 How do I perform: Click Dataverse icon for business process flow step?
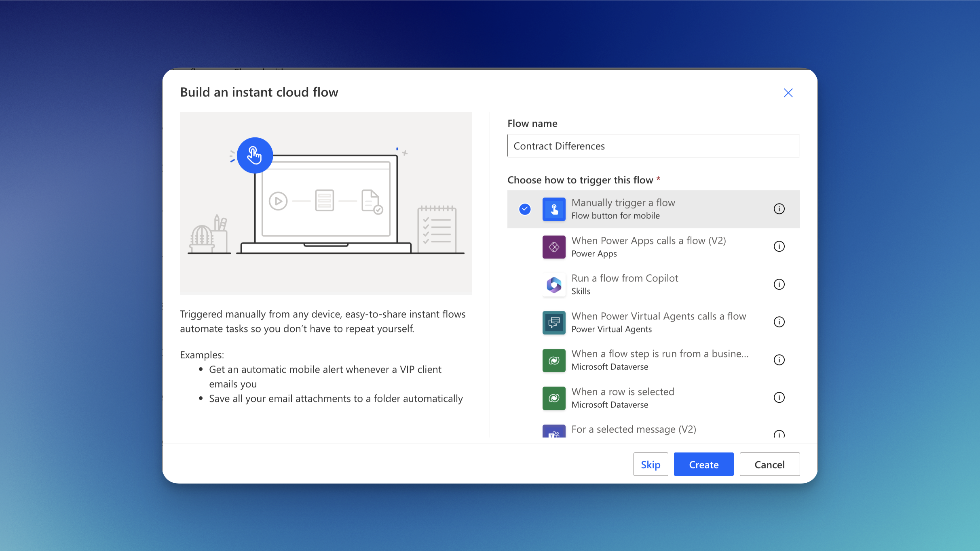pyautogui.click(x=554, y=360)
